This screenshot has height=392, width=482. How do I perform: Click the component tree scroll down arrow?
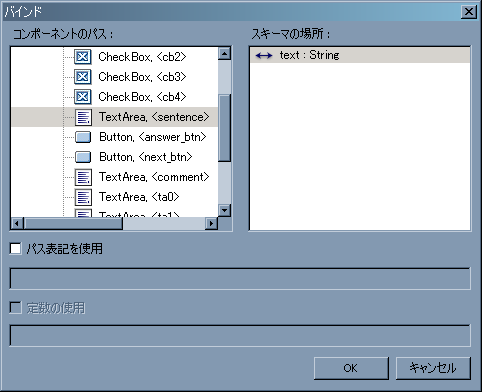224,210
